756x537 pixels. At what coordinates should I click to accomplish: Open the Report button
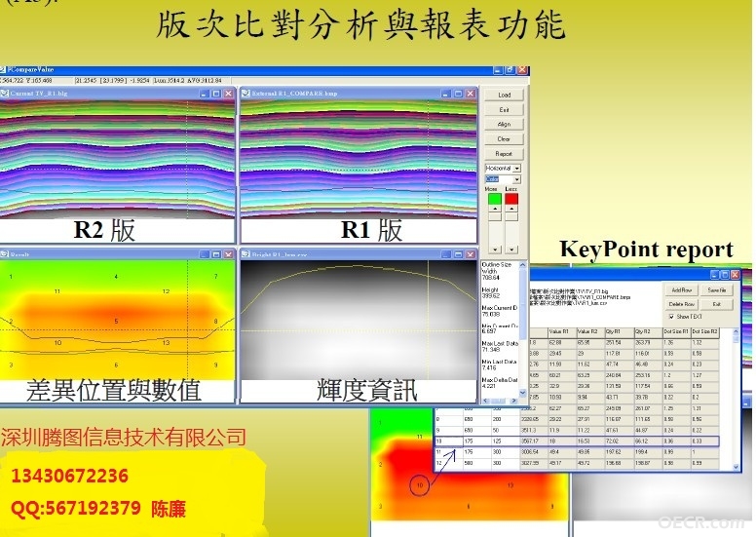pyautogui.click(x=504, y=154)
